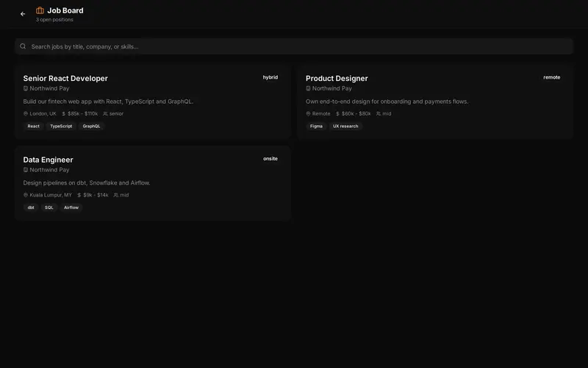Click the Job Board heading
Viewport: 588px width, 368px height.
tap(65, 10)
